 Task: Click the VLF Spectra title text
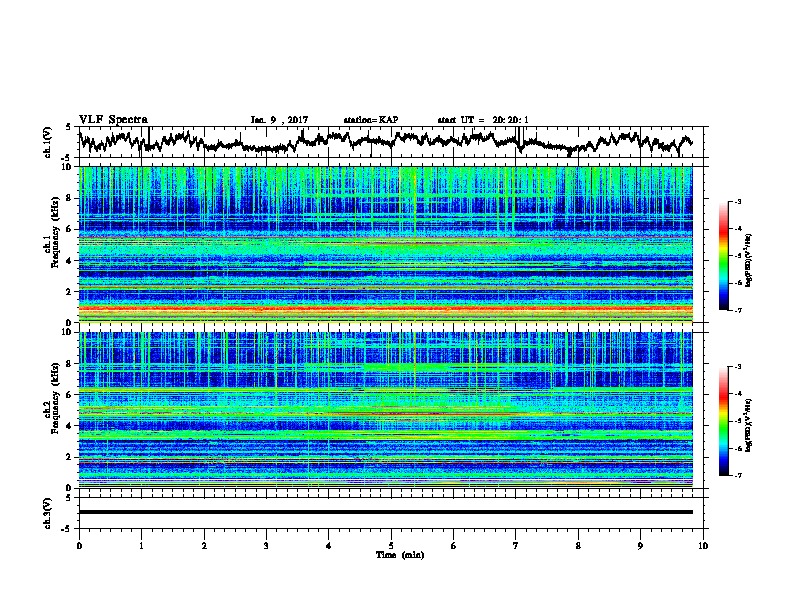point(113,120)
